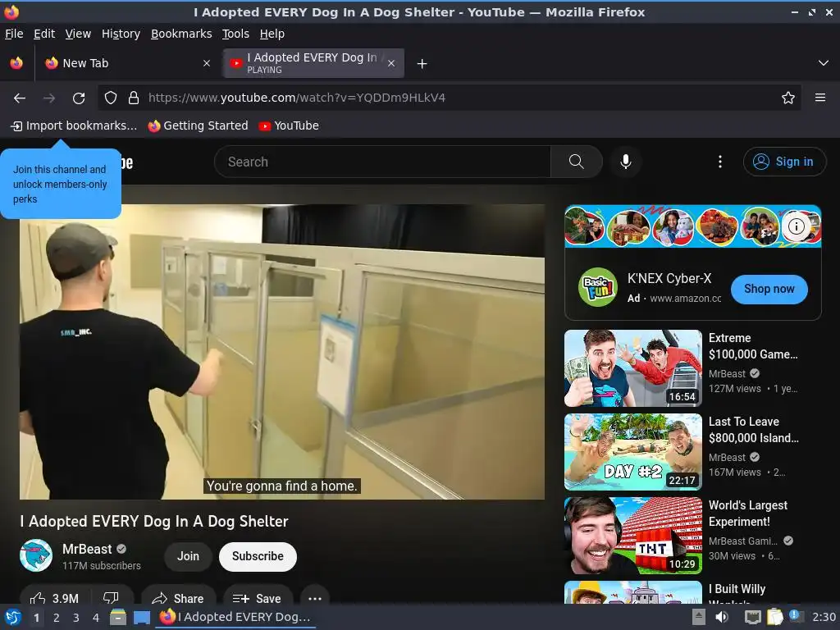
Task: Open YouTube settings three-dot menu
Action: tap(720, 162)
